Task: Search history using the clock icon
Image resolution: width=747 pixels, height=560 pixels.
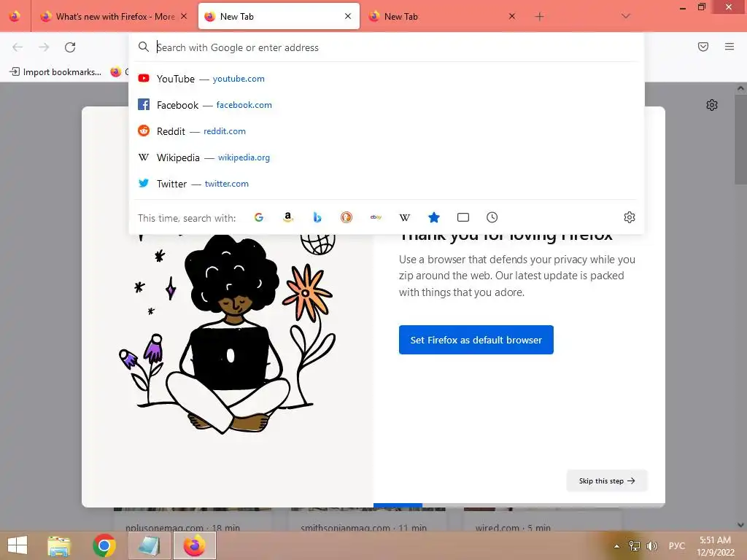Action: [492, 217]
